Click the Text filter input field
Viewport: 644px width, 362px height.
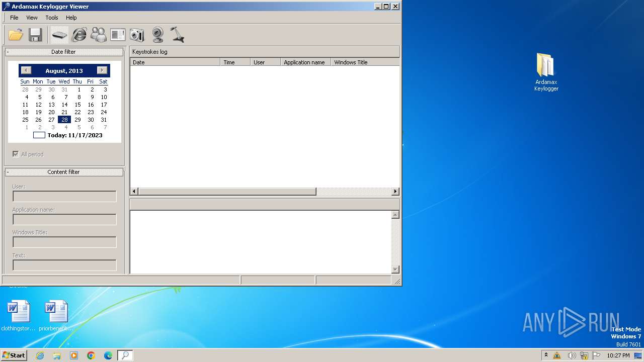[64, 265]
